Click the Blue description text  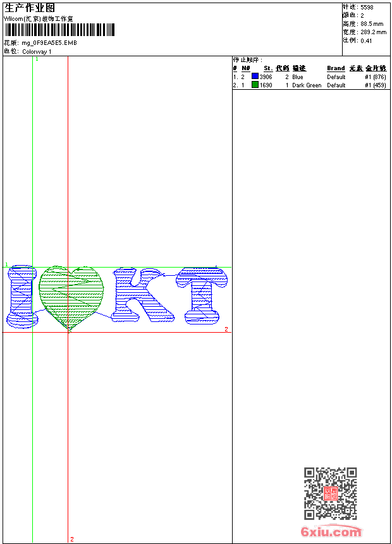coord(298,77)
